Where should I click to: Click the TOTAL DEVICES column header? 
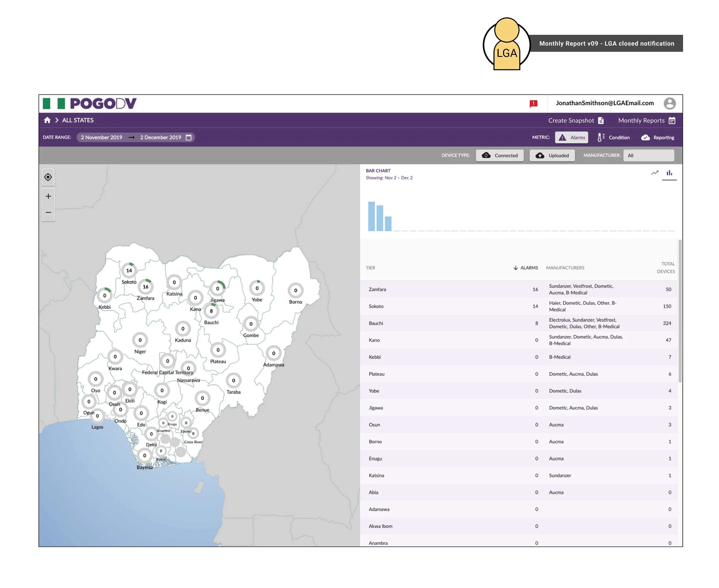tap(665, 267)
